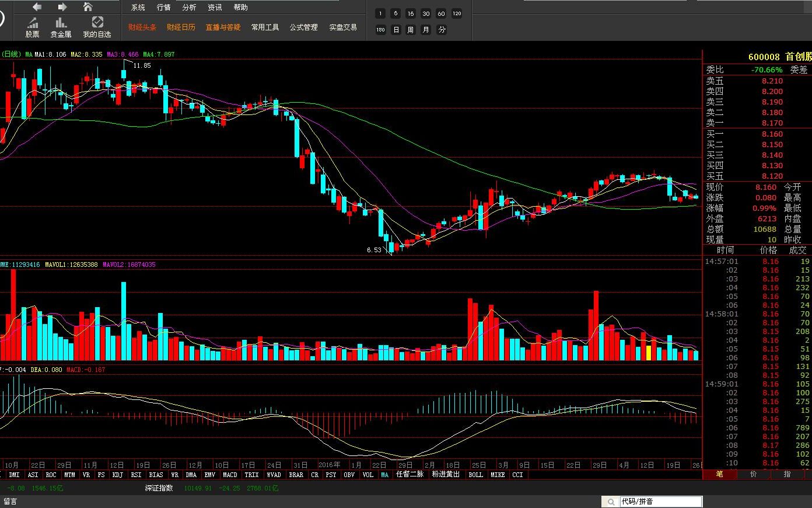This screenshot has width=812, height=508.
Task: Open the 帮助 menu
Action: click(x=240, y=8)
